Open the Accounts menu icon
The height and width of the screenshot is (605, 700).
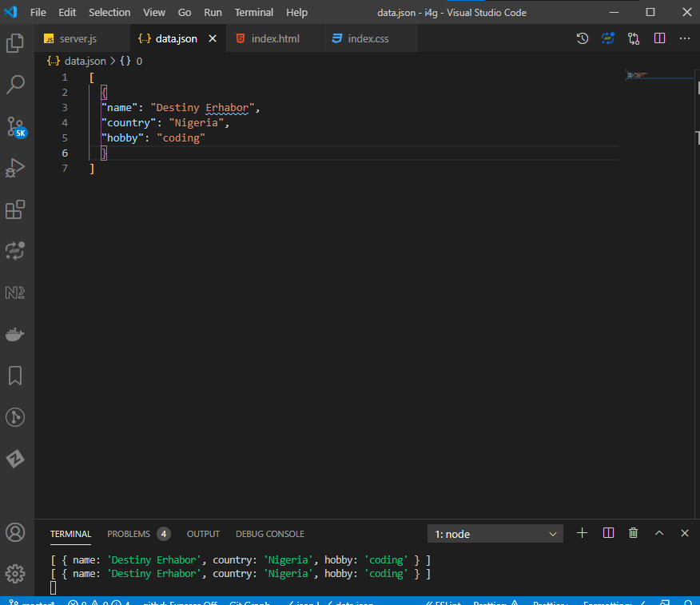[x=15, y=532]
